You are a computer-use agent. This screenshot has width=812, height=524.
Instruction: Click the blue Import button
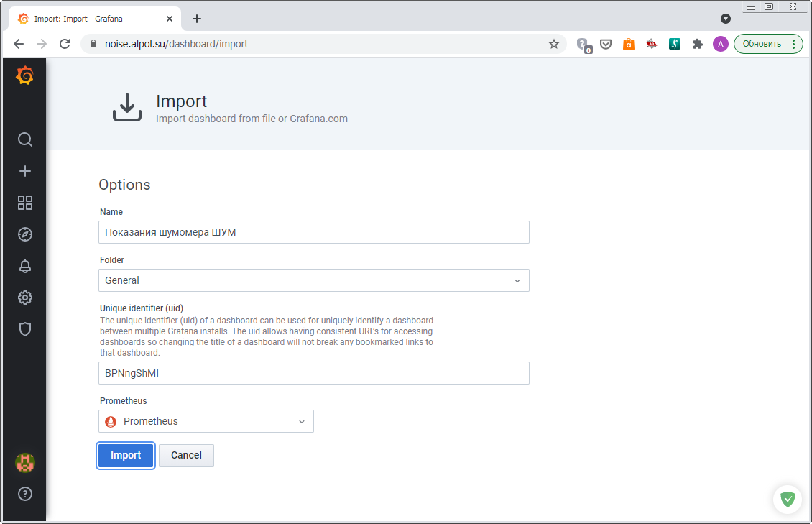point(126,456)
